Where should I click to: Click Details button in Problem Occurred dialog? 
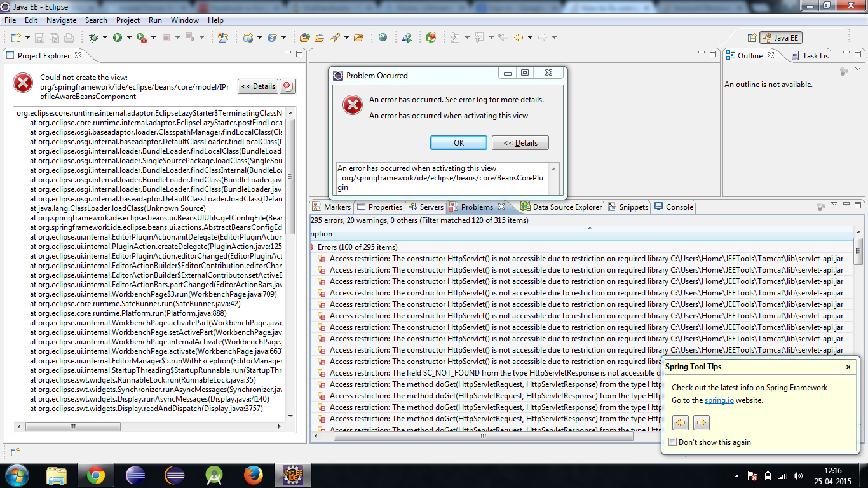pyautogui.click(x=520, y=143)
